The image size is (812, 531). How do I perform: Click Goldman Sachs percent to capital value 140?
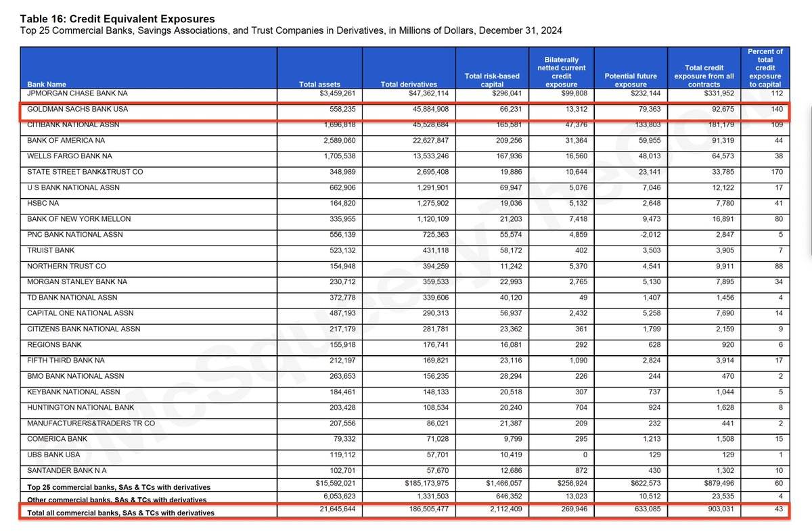point(777,109)
